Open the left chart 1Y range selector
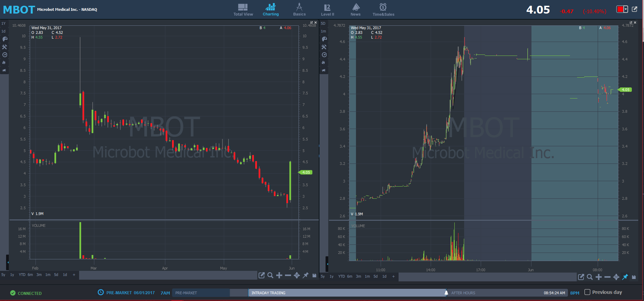The width and height of the screenshot is (644, 301). click(x=3, y=23)
